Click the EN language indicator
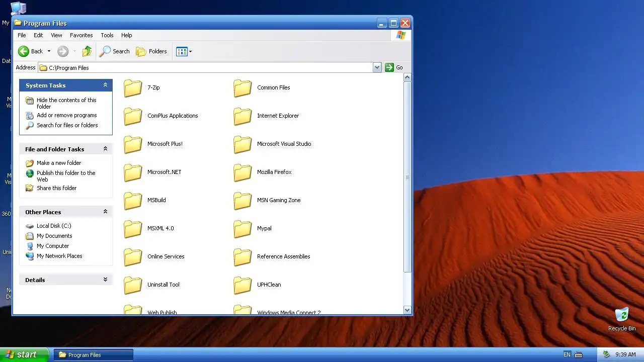The width and height of the screenshot is (644, 362). tap(567, 354)
